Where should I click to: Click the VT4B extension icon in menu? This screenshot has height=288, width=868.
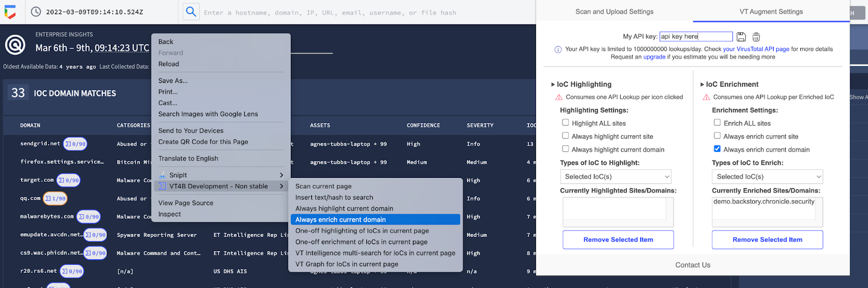(x=162, y=186)
